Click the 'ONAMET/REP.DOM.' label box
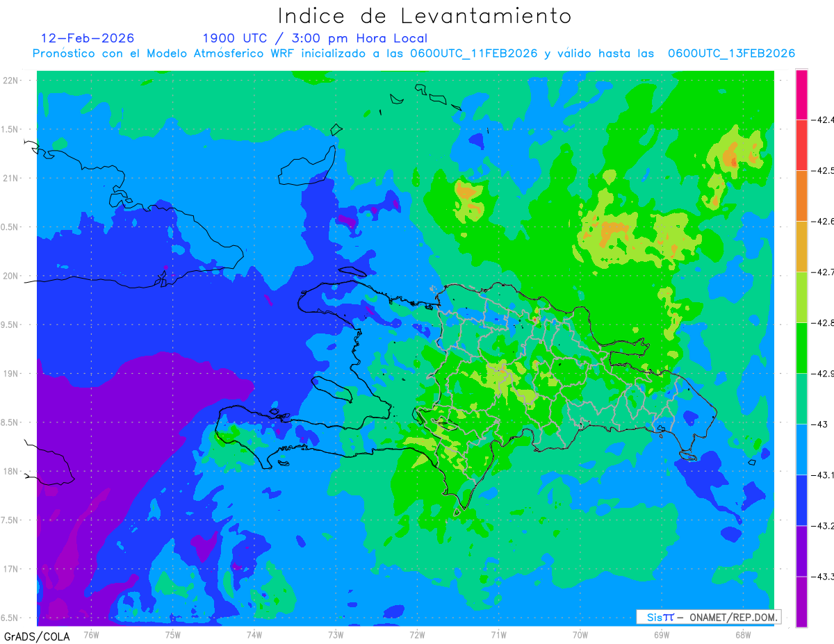Screen dimensions: 834x644 tap(708, 617)
